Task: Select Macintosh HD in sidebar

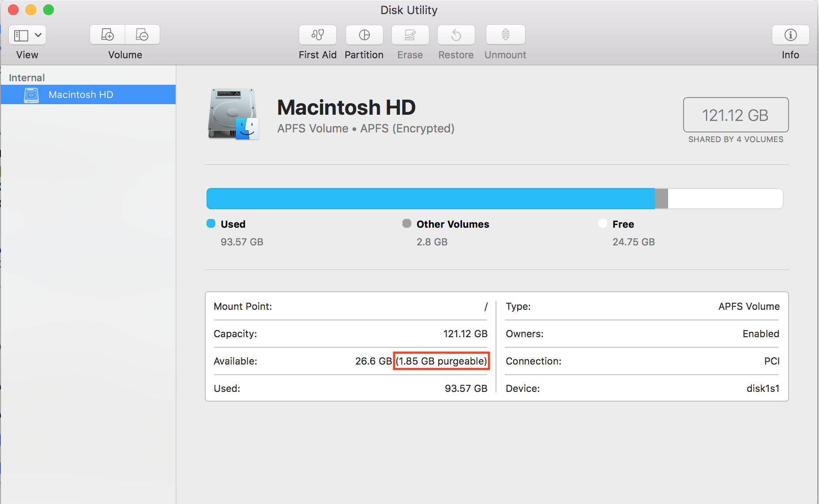Action: tap(81, 94)
